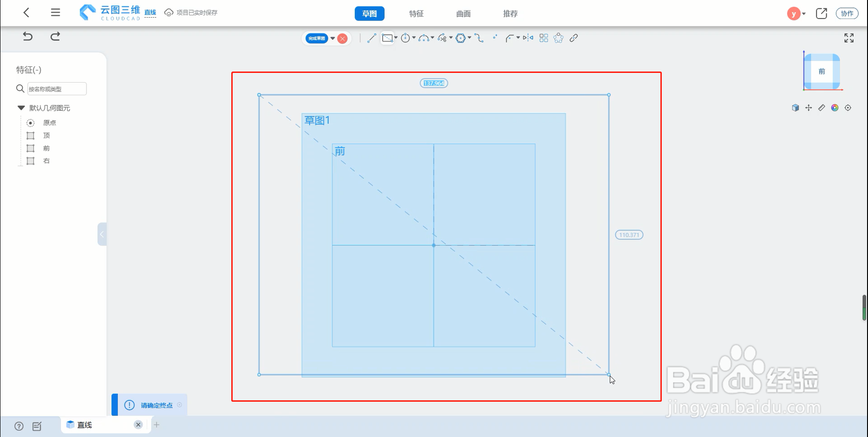The image size is (868, 437).
Task: Select the chain link constraint tool
Action: 574,38
